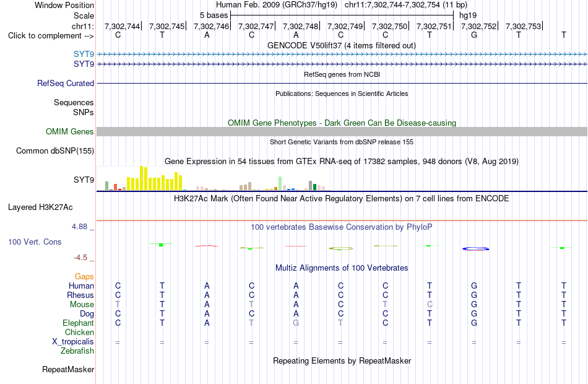Open the dark blue SYT9 GENCODE track label

[x=84, y=64]
